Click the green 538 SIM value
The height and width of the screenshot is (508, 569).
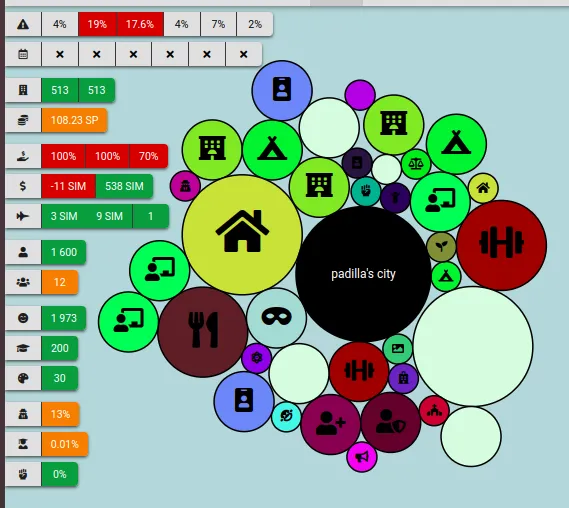click(124, 186)
